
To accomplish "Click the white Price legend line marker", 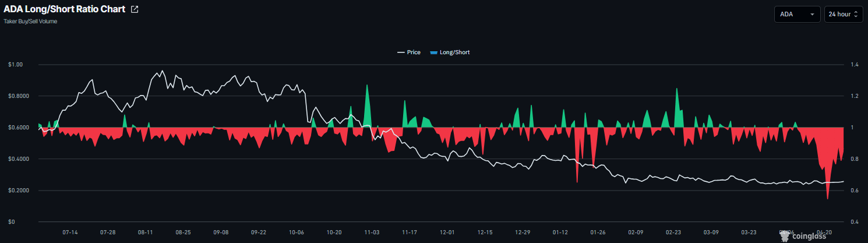I will pos(401,52).
